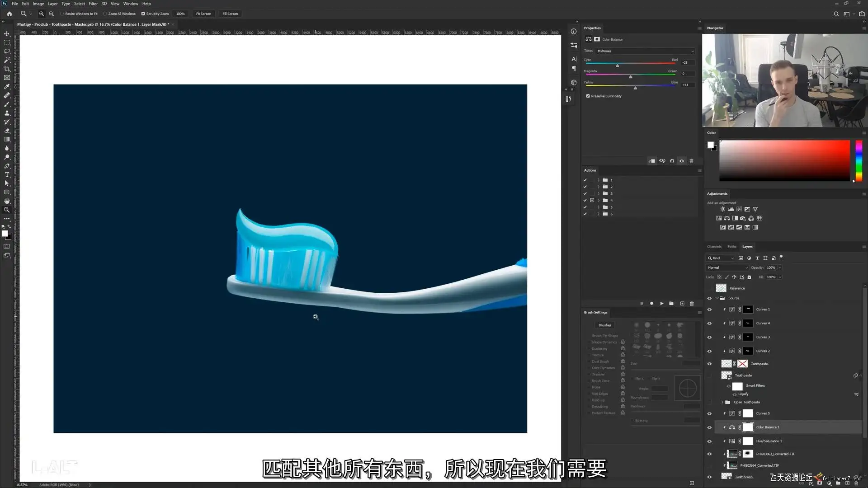Screen dimensions: 868x488
Task: Click the Fill Screen button
Action: pyautogui.click(x=230, y=14)
